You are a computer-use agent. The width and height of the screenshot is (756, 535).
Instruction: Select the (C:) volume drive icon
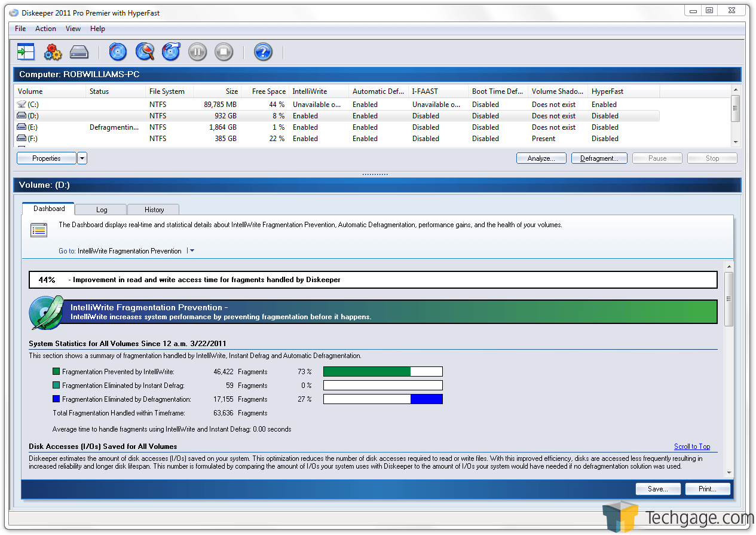click(x=22, y=105)
